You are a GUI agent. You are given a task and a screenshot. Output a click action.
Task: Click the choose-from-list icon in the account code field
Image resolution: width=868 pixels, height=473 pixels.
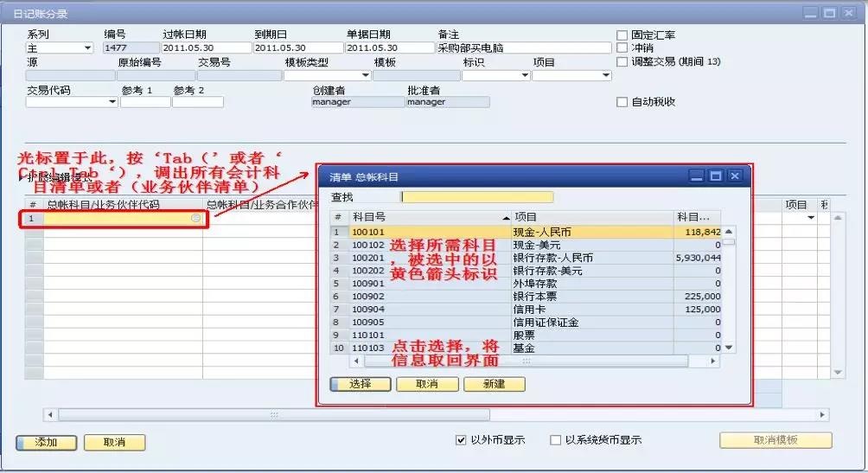(195, 219)
